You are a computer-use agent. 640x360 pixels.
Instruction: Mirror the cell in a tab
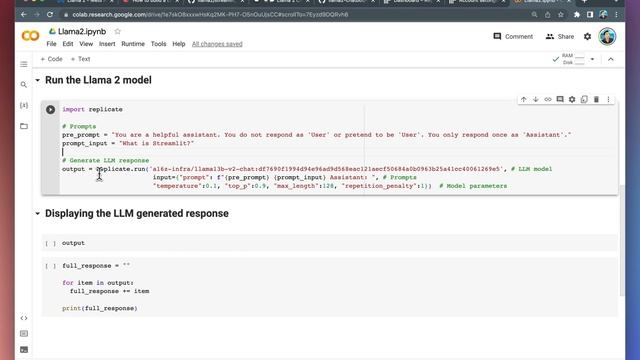584,100
